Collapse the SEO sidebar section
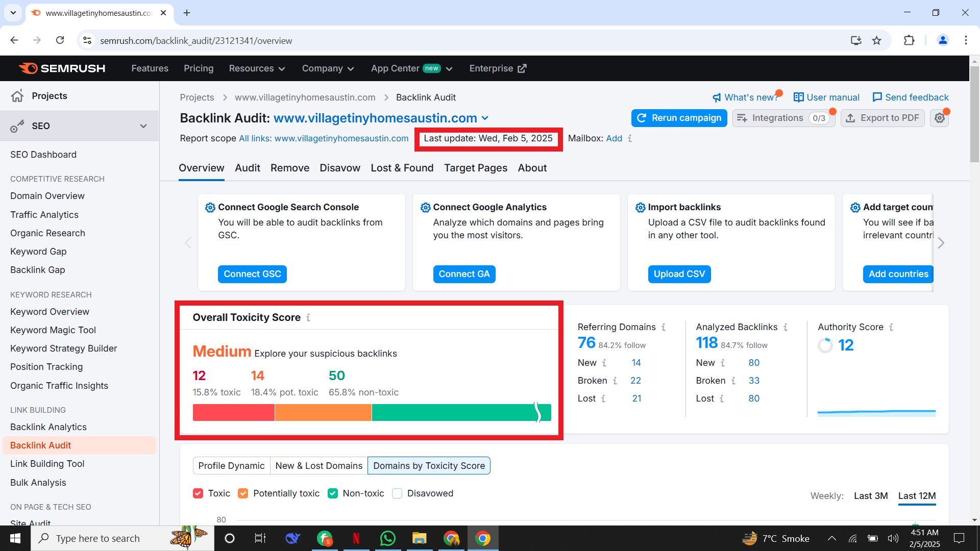 [143, 126]
